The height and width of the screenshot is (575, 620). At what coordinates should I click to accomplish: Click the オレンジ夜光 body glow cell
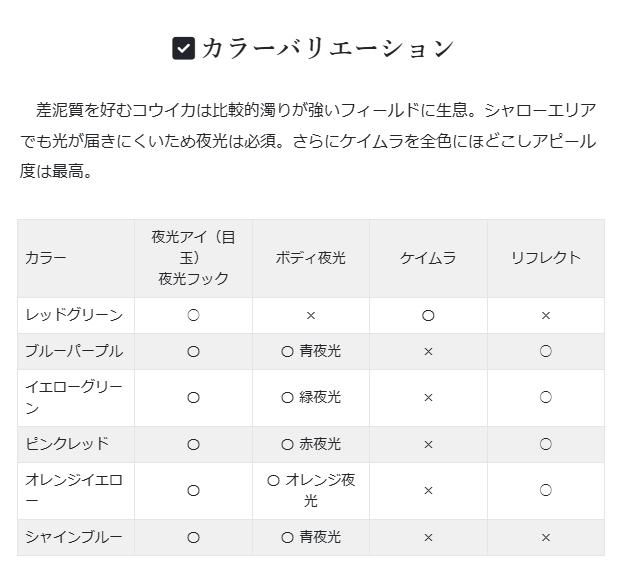[x=311, y=490]
